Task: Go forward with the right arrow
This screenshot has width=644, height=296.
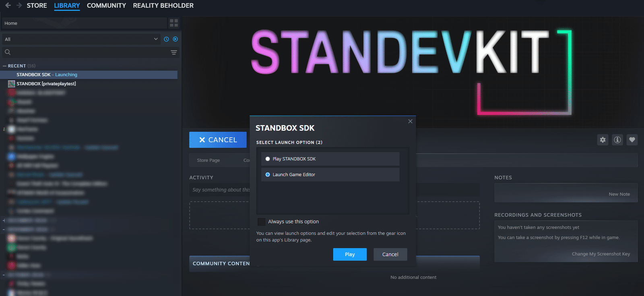Action: pos(19,5)
